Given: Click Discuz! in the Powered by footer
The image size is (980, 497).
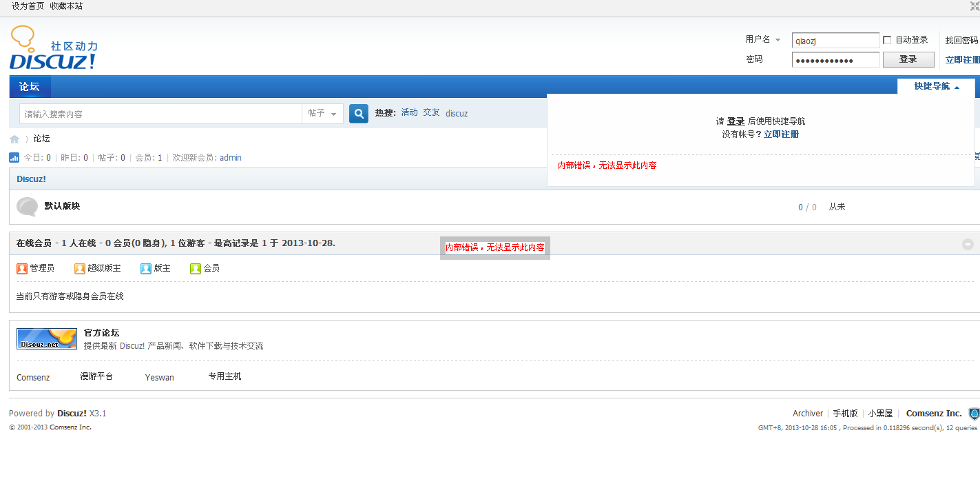Looking at the screenshot, I should tap(72, 414).
